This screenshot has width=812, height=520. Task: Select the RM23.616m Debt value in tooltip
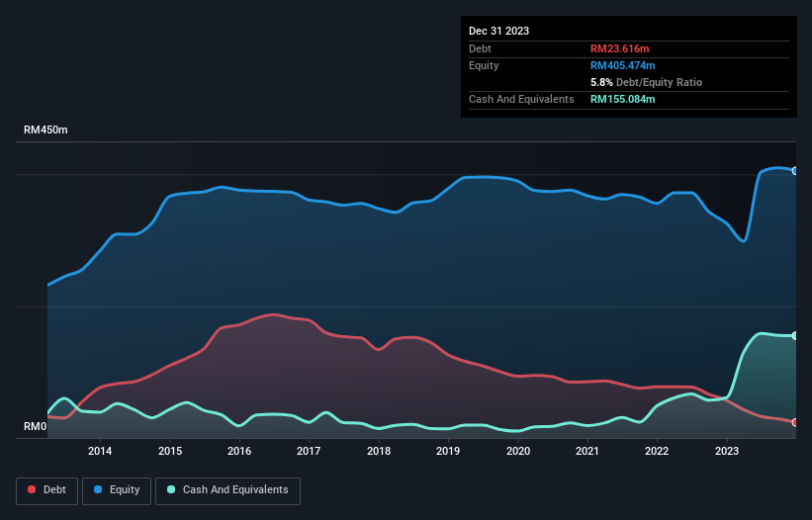[622, 48]
